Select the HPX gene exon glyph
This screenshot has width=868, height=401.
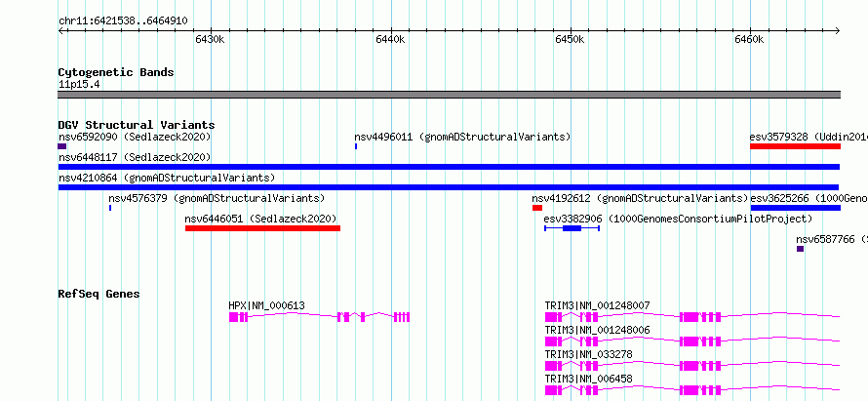pyautogui.click(x=320, y=317)
